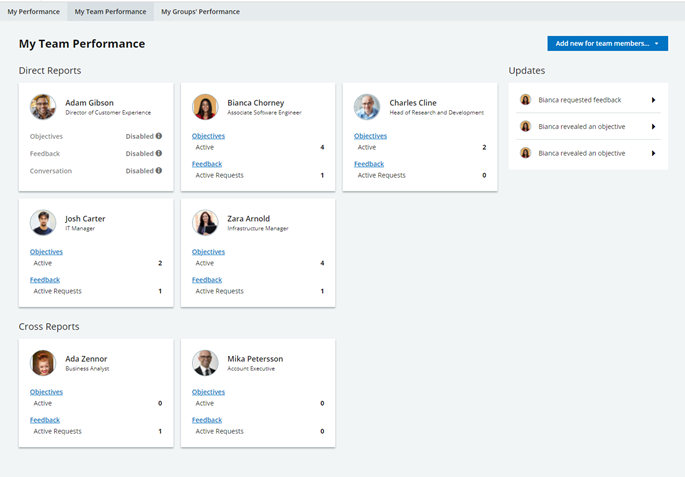Viewport: 685px width, 477px height.
Task: Click the info icon beside Feedback Disabled
Action: (x=158, y=154)
